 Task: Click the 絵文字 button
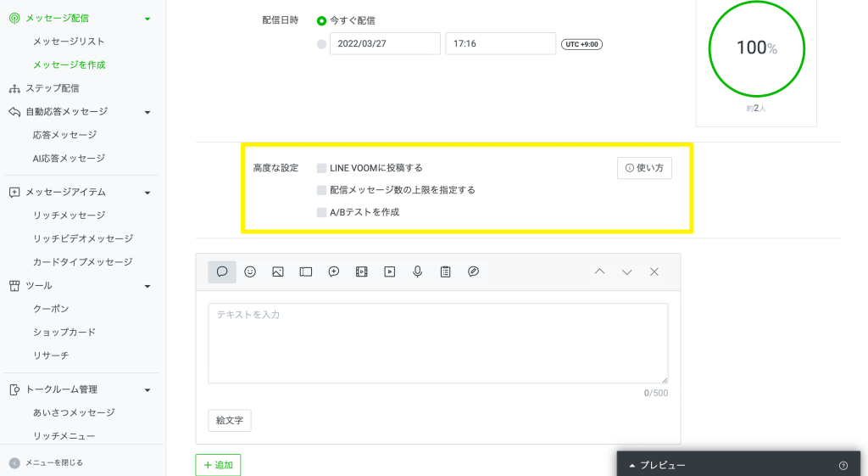tap(229, 420)
